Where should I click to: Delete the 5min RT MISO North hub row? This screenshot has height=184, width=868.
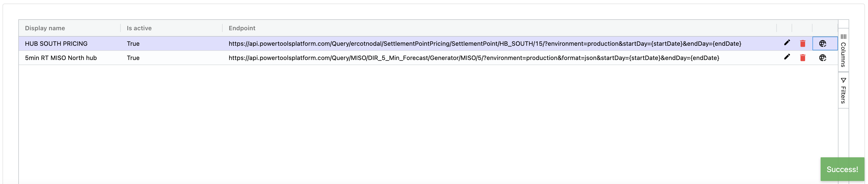803,58
